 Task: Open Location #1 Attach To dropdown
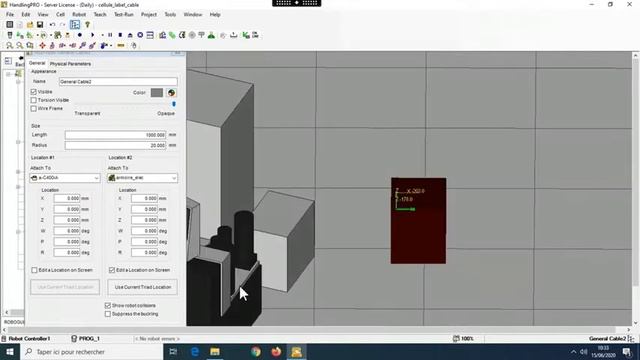(x=65, y=178)
